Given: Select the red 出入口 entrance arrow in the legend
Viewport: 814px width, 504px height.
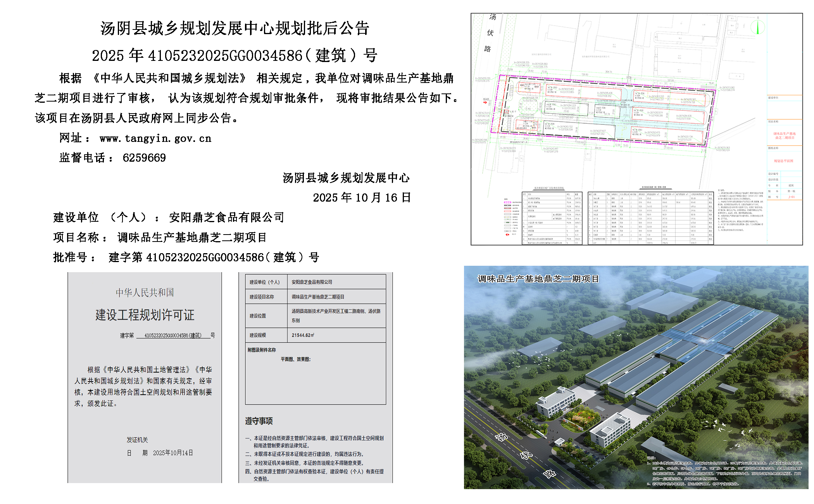Looking at the screenshot, I should point(507,235).
